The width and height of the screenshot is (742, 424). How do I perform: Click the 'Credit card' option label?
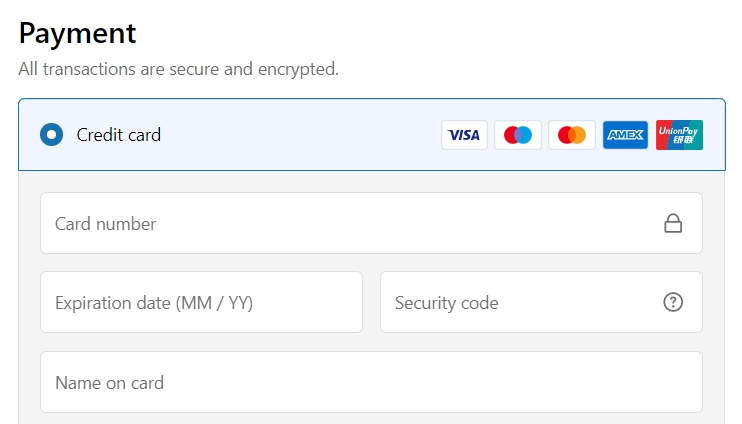[x=119, y=135]
